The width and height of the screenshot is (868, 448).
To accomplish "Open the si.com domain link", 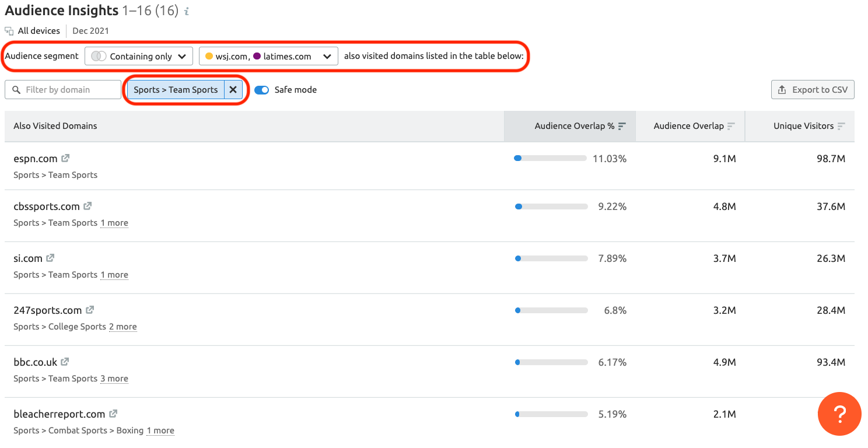I will tap(28, 258).
